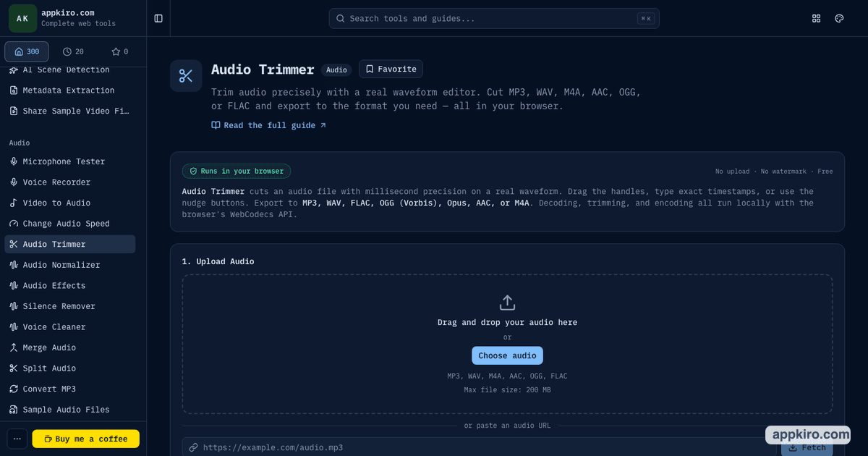Screen dimensions: 868x456
Task: Open the three-dots more menu
Action: click(17, 439)
